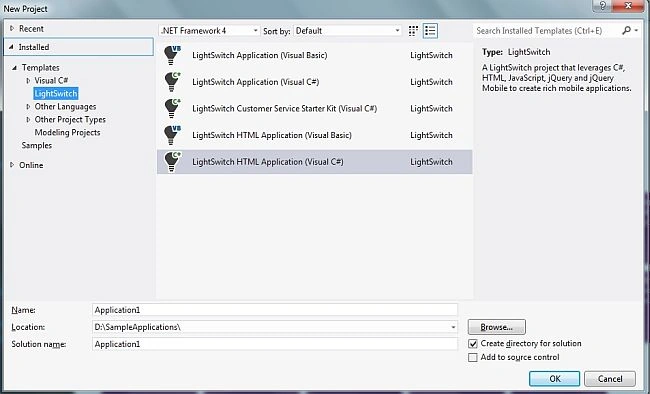
Task: Click the search magnifier icon
Action: coord(626,30)
